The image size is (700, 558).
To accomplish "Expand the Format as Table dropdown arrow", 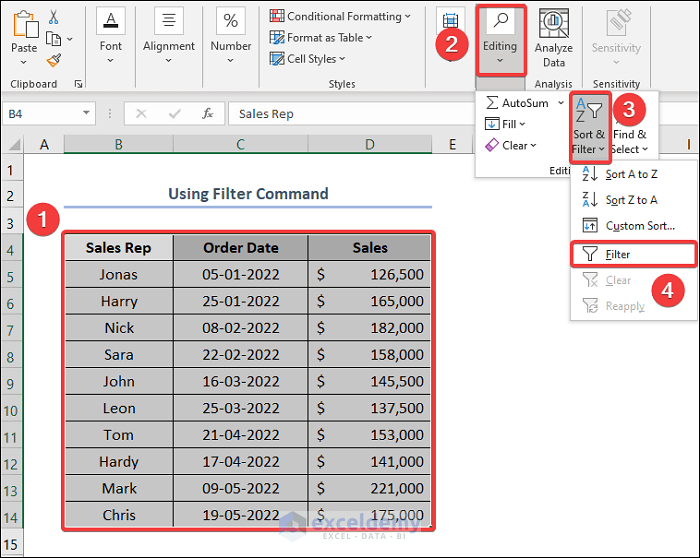I will click(369, 37).
